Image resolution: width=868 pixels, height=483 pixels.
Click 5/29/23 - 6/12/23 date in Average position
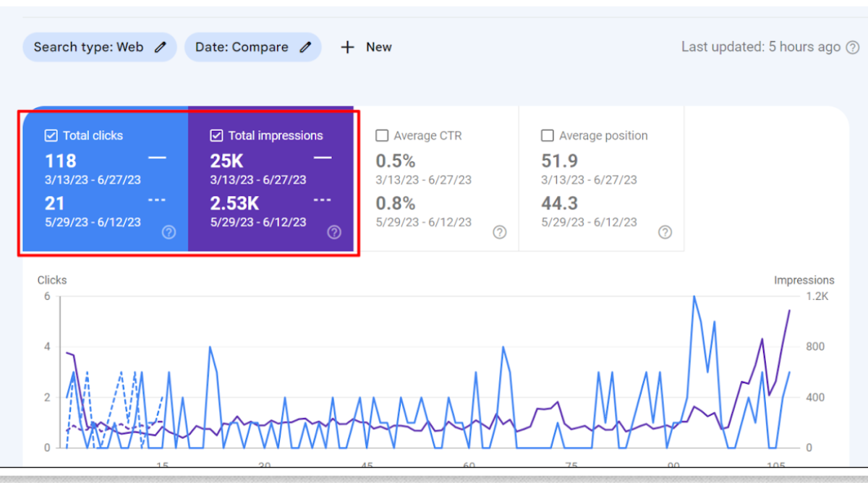point(590,222)
